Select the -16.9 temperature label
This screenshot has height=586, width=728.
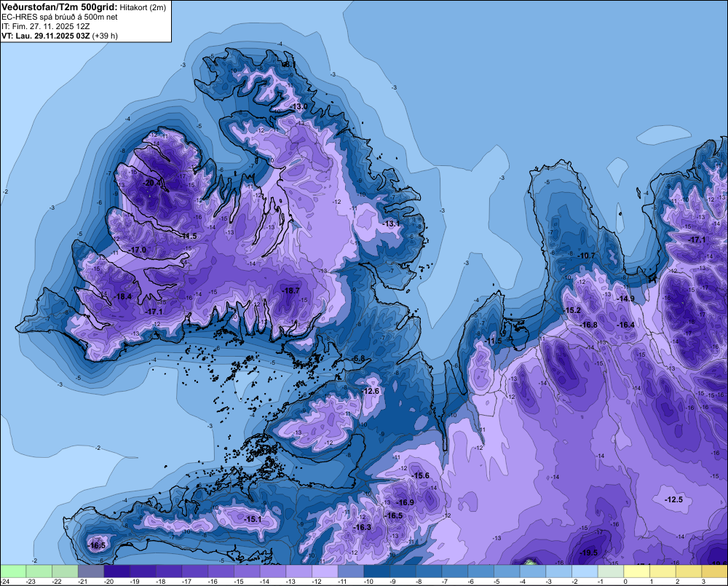coord(405,502)
